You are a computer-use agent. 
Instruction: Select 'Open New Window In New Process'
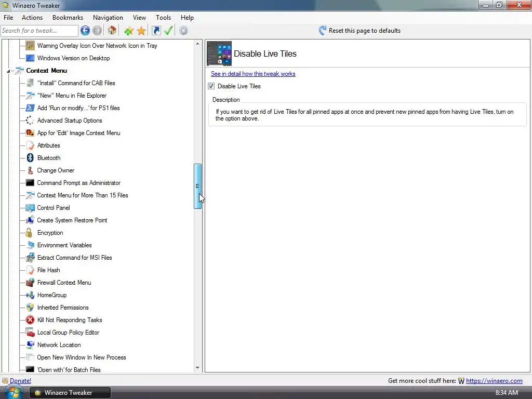click(x=82, y=357)
